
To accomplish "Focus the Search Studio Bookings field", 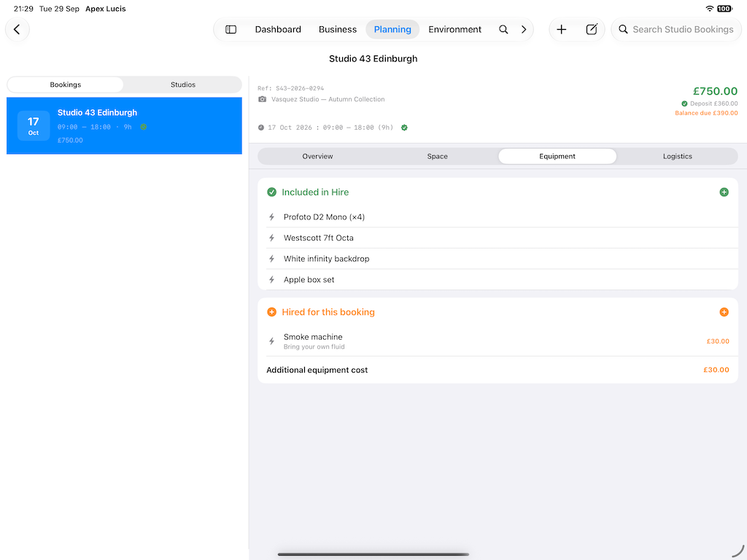I will coord(676,29).
